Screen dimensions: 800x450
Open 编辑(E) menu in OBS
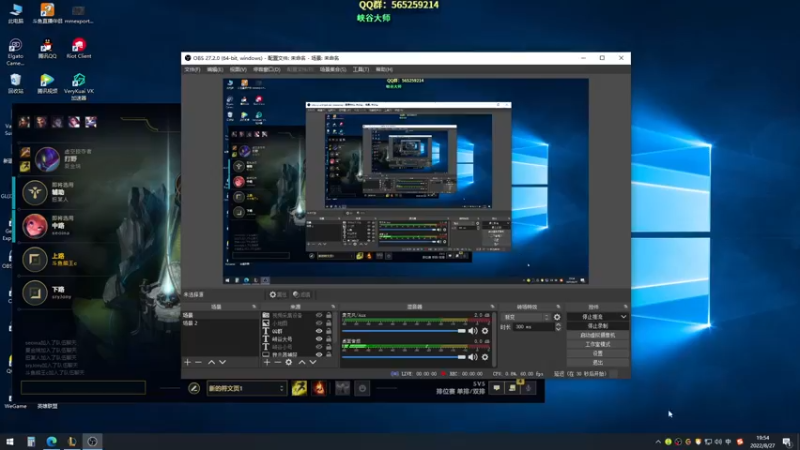pyautogui.click(x=215, y=69)
